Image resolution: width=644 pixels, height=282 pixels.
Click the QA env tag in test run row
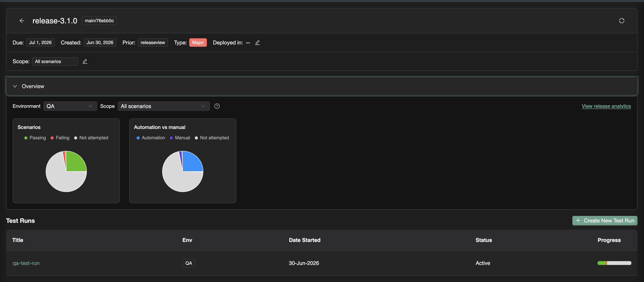(188, 263)
